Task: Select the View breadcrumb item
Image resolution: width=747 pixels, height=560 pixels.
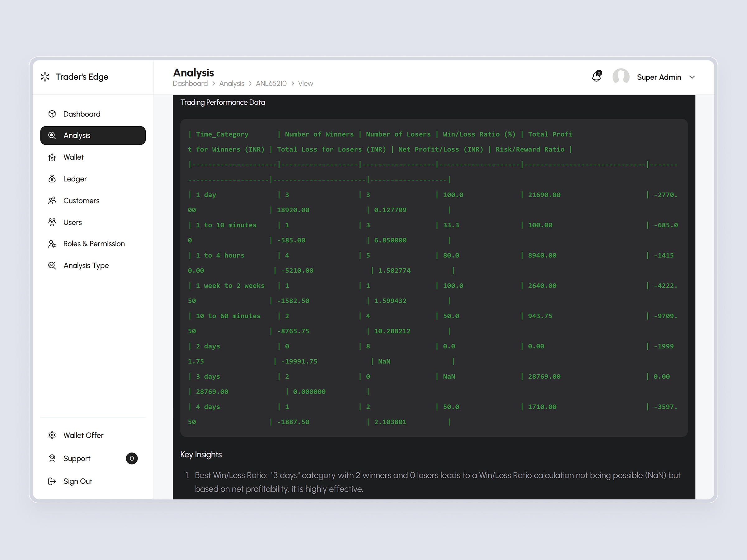Action: pos(305,83)
